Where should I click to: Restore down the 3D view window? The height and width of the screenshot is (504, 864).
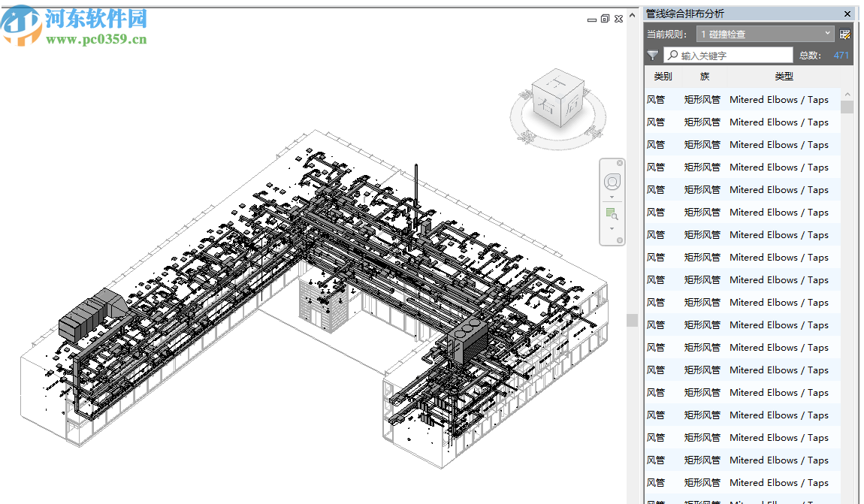pyautogui.click(x=605, y=19)
